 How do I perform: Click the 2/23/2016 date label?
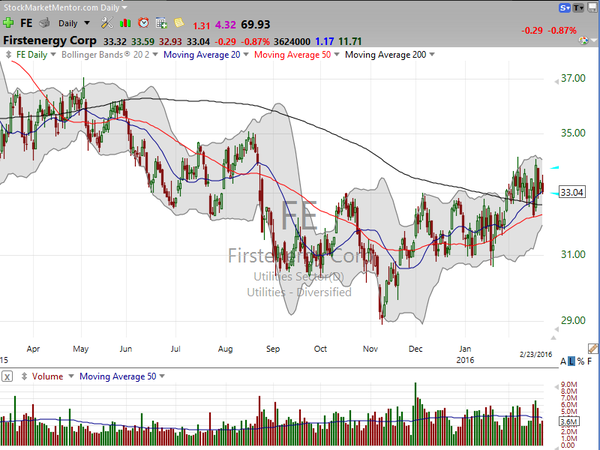click(x=536, y=354)
